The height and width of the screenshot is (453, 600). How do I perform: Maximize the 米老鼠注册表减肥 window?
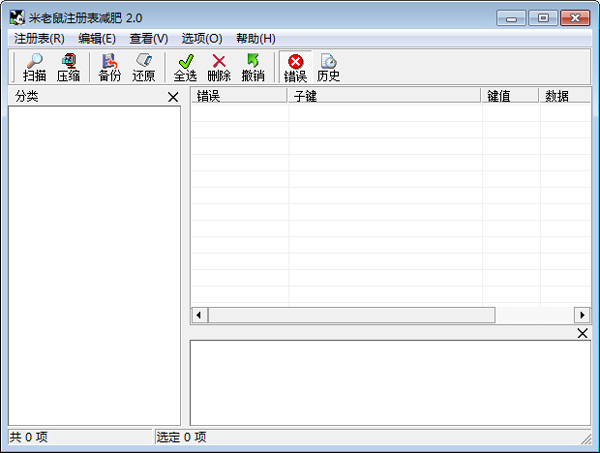coord(543,18)
